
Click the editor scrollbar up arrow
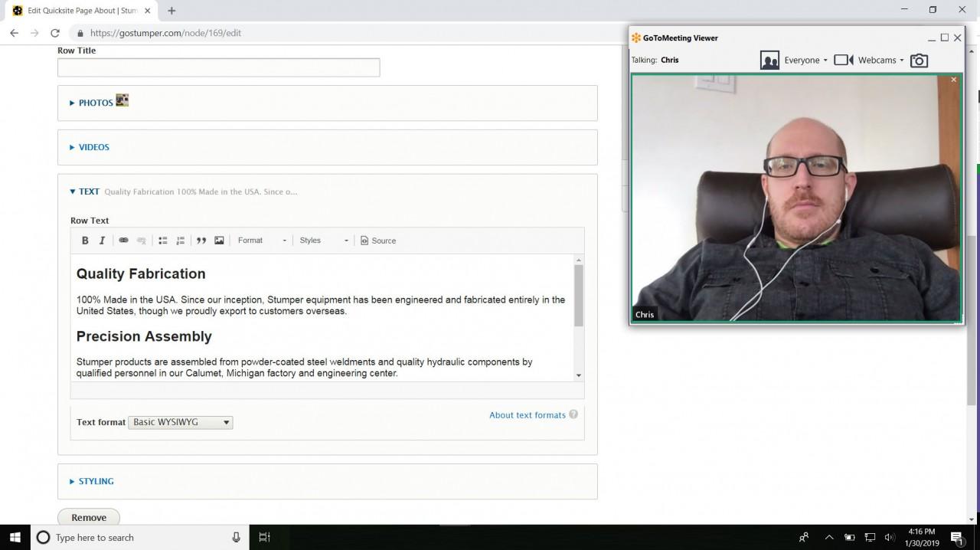point(579,260)
